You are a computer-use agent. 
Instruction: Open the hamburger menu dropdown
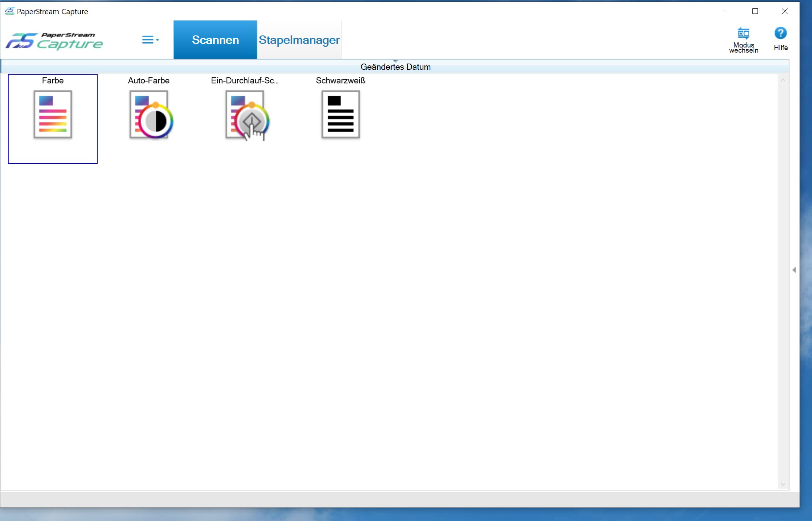150,40
